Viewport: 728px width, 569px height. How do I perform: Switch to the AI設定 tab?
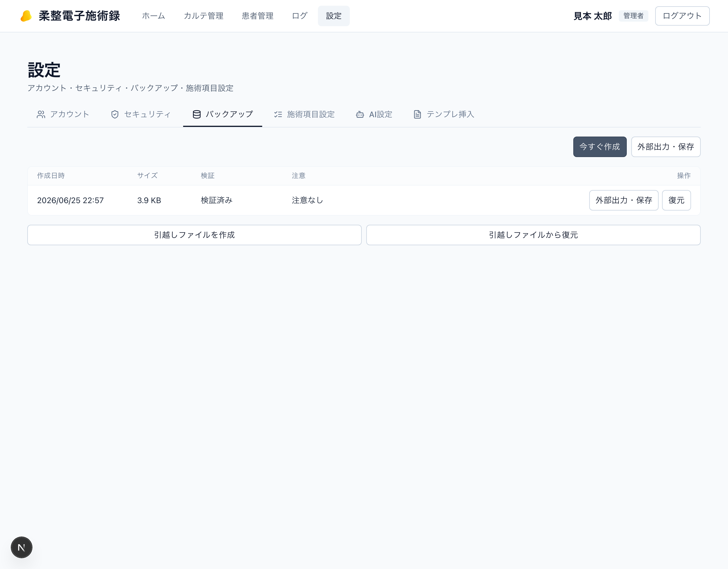[374, 114]
